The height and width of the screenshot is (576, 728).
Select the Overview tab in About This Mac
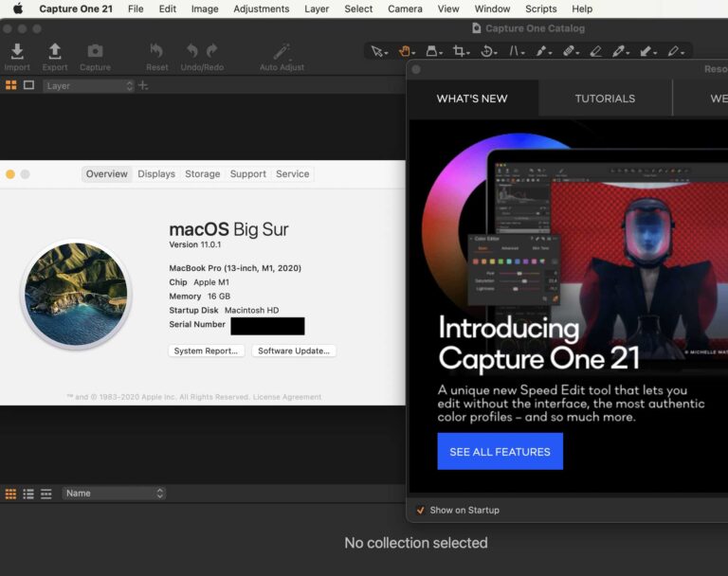coord(107,174)
